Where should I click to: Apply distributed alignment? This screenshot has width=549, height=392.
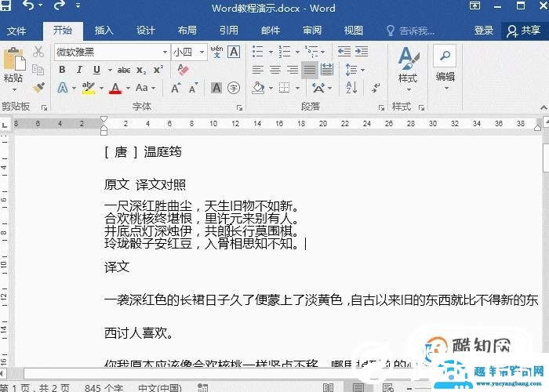click(x=327, y=69)
